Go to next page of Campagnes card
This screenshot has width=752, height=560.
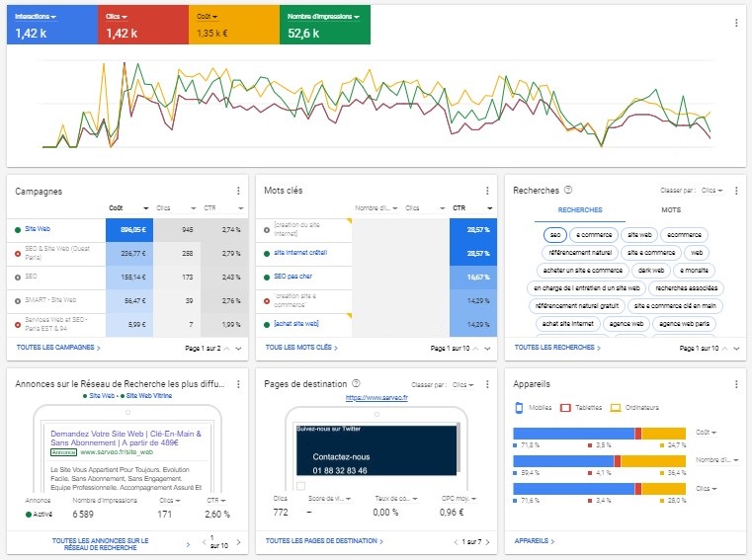(x=238, y=349)
